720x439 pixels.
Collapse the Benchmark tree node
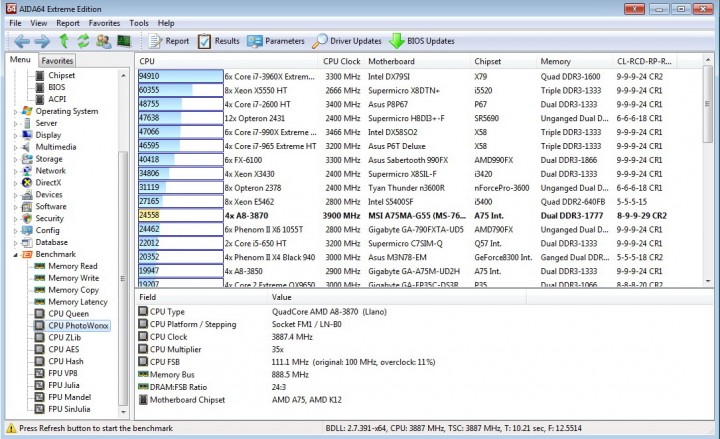(x=16, y=254)
